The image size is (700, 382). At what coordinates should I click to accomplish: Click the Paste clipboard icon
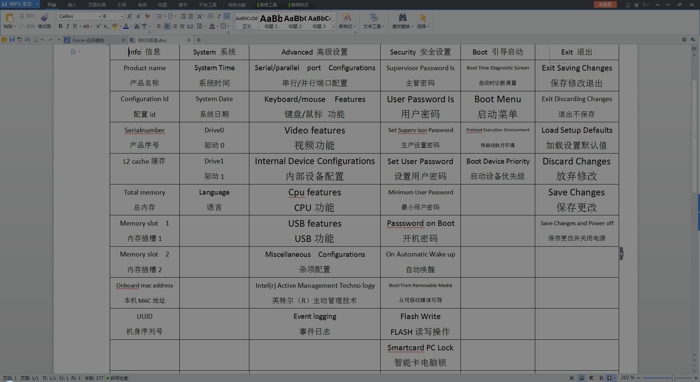pyautogui.click(x=9, y=17)
